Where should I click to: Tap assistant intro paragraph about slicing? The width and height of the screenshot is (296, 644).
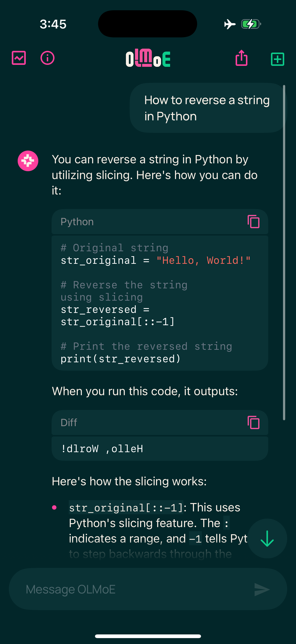coord(155,175)
